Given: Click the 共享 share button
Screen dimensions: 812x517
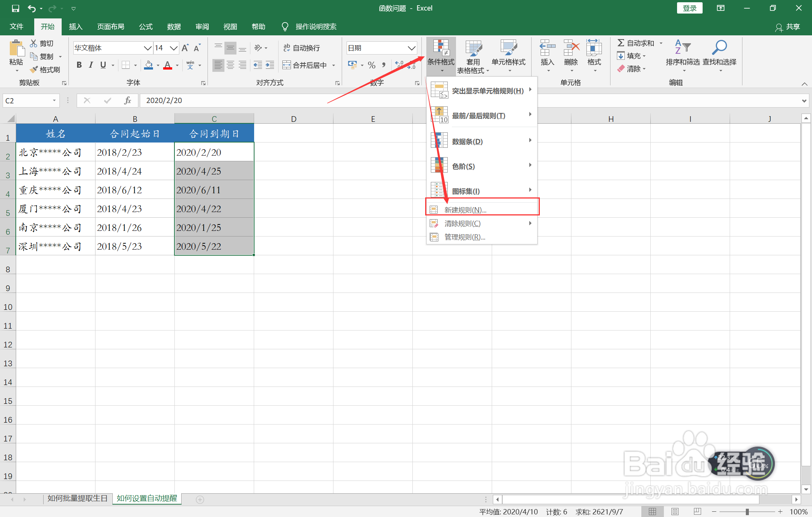Looking at the screenshot, I should pyautogui.click(x=788, y=27).
